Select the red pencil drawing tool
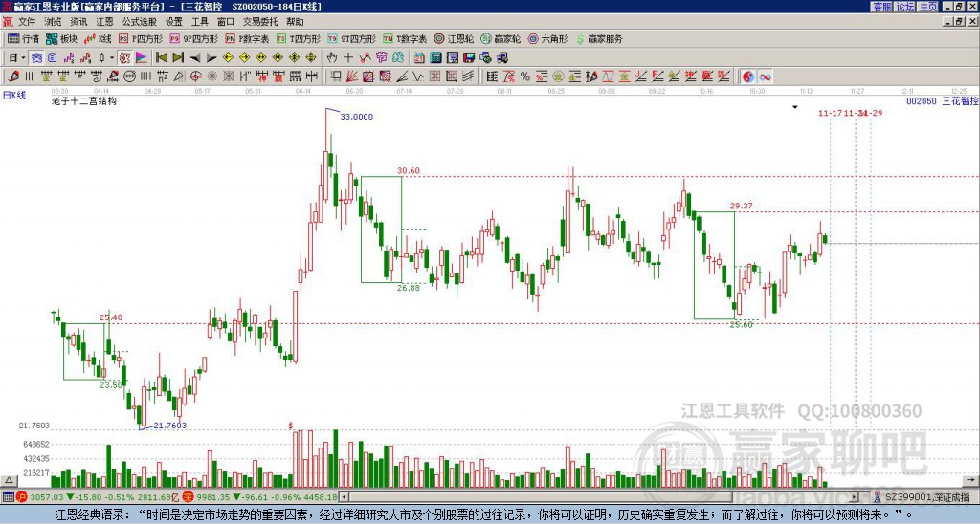Screen dimensions: 980x524 [x=13, y=76]
